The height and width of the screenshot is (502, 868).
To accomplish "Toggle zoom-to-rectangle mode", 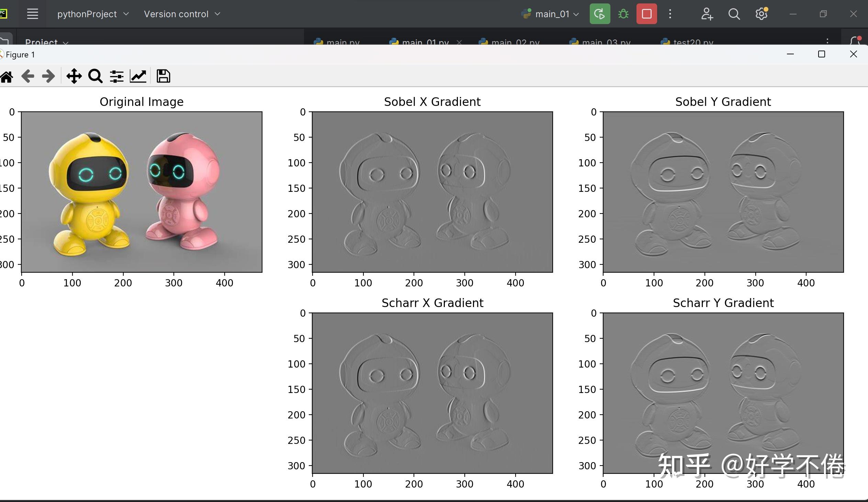I will [x=95, y=76].
